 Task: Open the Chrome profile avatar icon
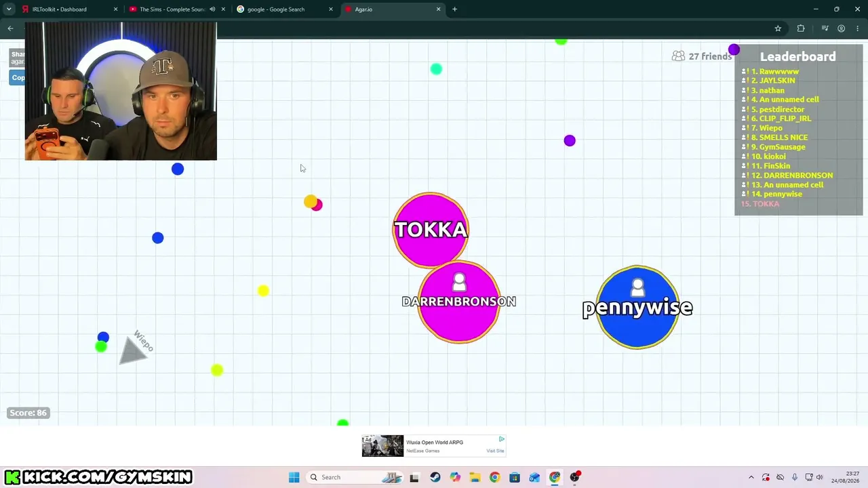(x=841, y=28)
